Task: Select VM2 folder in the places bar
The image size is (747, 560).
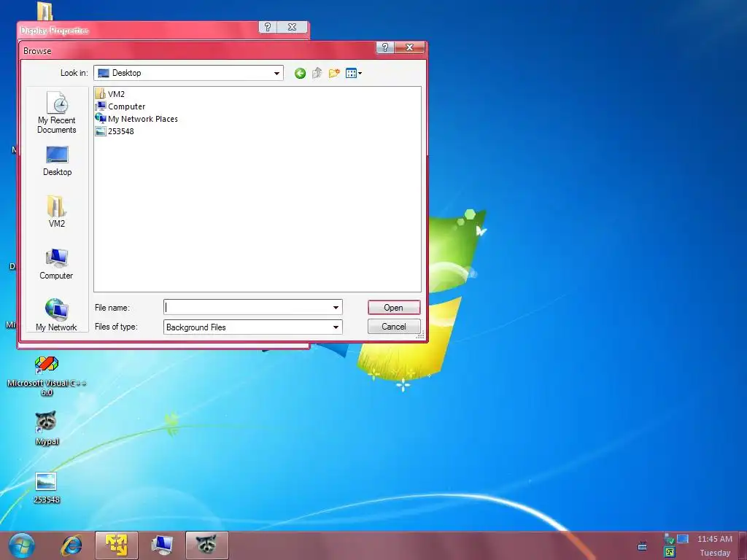Action: point(57,211)
